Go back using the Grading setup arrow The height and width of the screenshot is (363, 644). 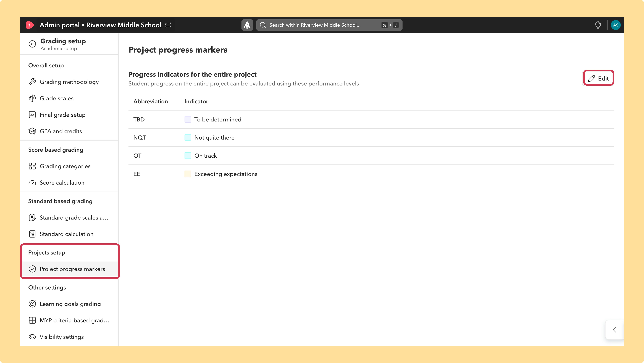pyautogui.click(x=32, y=44)
